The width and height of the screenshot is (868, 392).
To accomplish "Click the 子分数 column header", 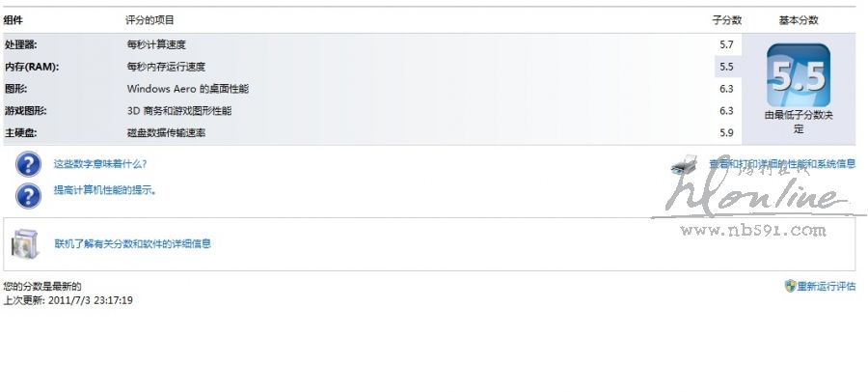I will tap(726, 20).
